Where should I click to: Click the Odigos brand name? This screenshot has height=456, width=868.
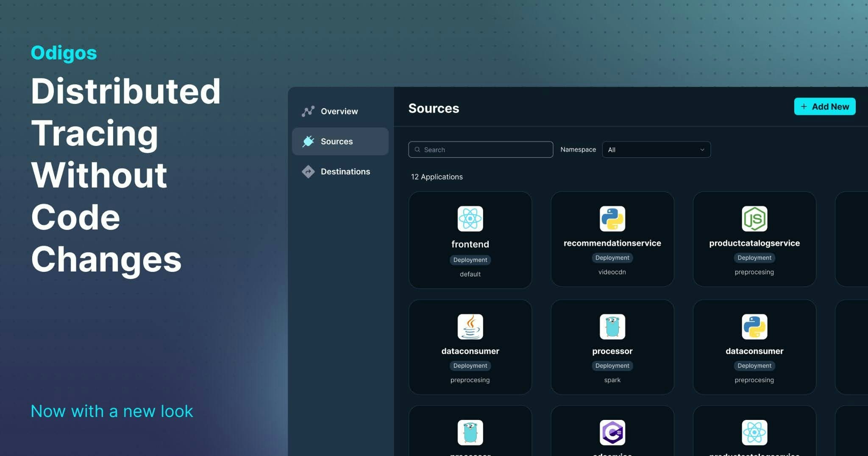[x=64, y=53]
